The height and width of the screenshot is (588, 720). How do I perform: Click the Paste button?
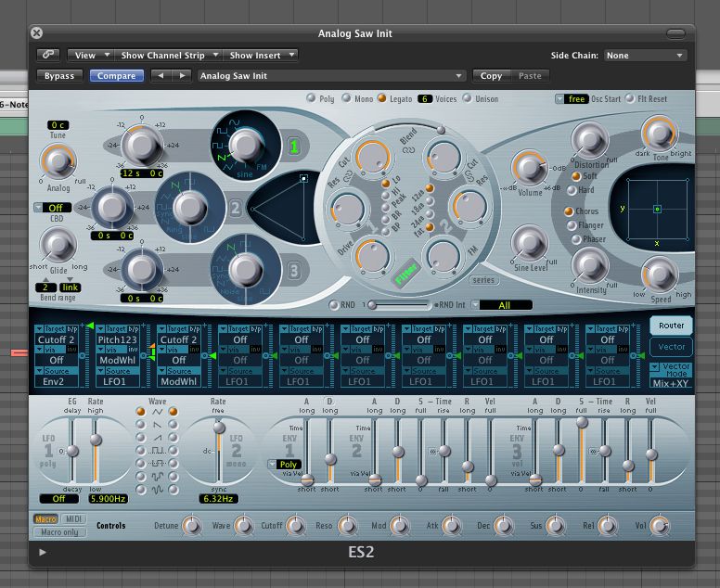click(530, 76)
